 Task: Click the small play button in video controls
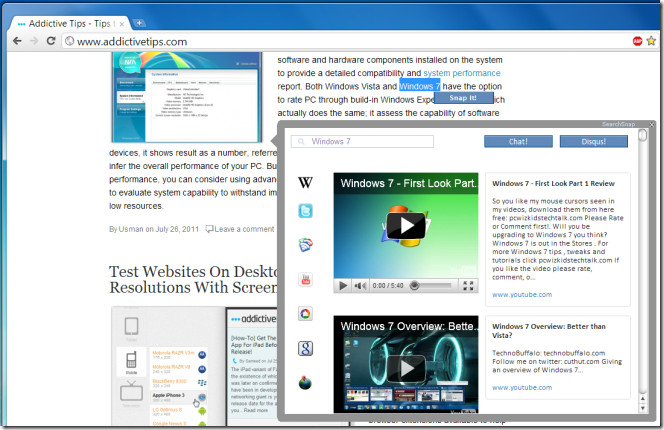[343, 286]
